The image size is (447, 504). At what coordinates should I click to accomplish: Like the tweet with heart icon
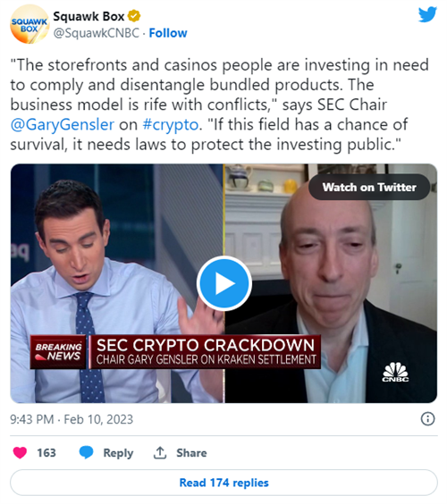click(x=20, y=453)
